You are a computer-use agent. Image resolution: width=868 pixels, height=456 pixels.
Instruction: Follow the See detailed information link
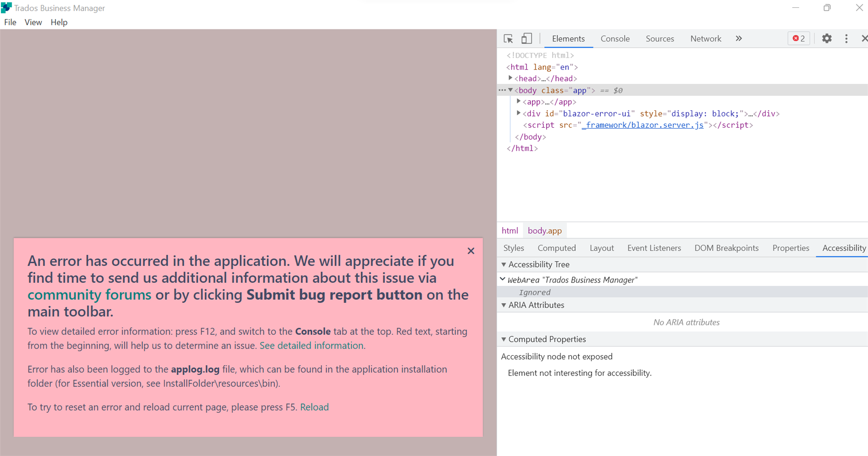click(312, 346)
